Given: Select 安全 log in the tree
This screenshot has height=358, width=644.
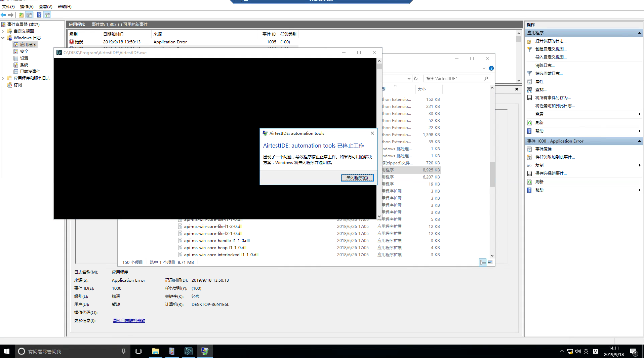Looking at the screenshot, I should pos(24,51).
